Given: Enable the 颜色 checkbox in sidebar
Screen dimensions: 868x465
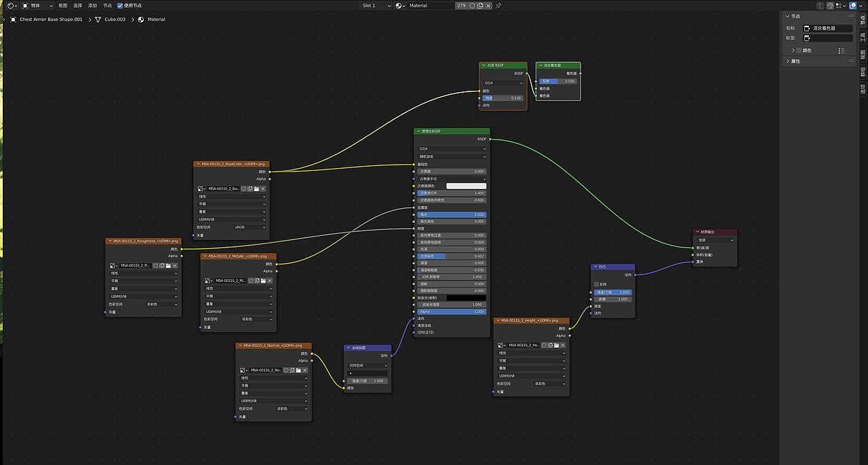Looking at the screenshot, I should [x=800, y=50].
